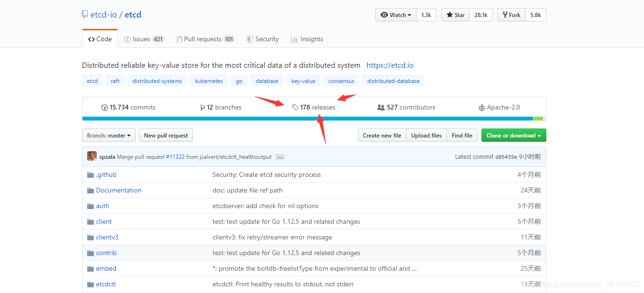The height and width of the screenshot is (293, 644).
Task: View the 12 branches list
Action: [221, 108]
